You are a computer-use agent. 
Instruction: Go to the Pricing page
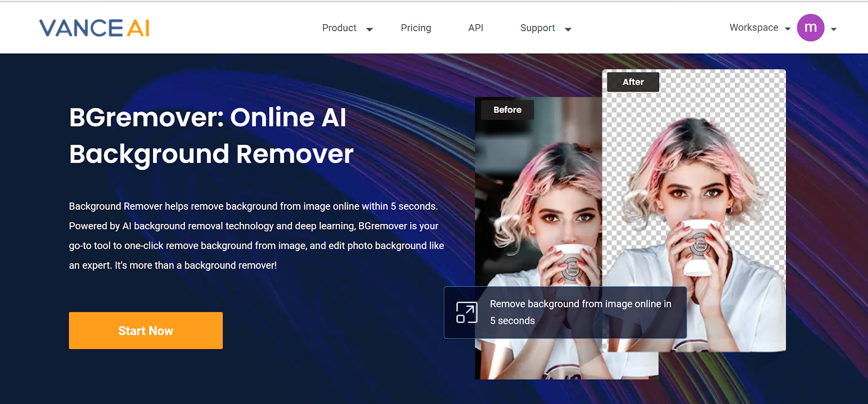pos(416,28)
